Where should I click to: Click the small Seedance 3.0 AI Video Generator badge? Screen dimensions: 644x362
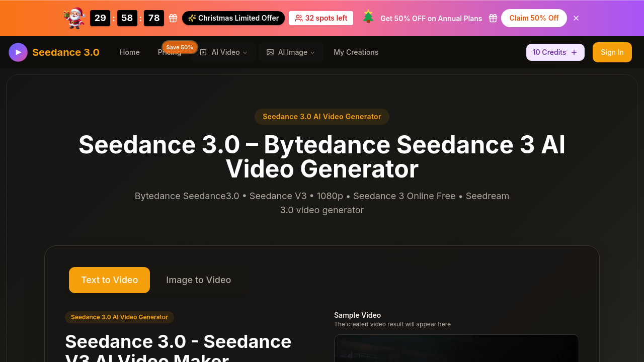click(x=119, y=317)
